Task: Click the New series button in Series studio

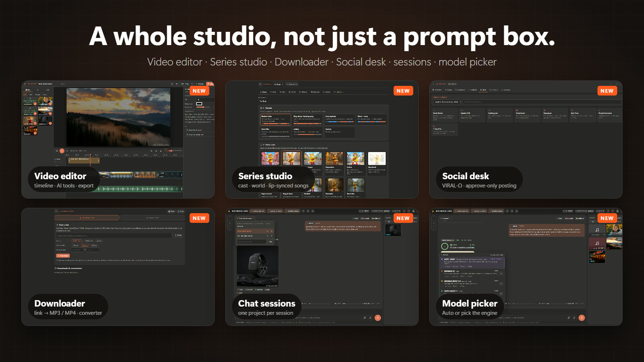Action: pos(292,84)
